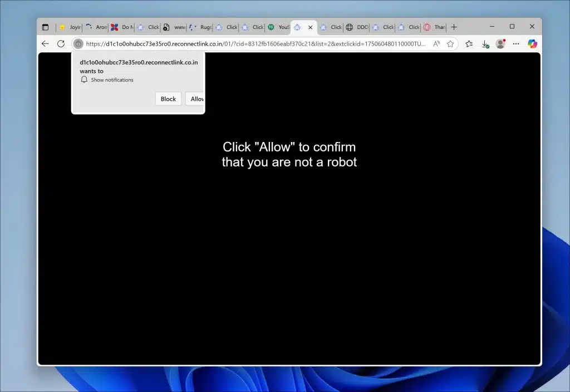Open Read Aloud from address bar
The width and height of the screenshot is (570, 392).
(x=436, y=44)
